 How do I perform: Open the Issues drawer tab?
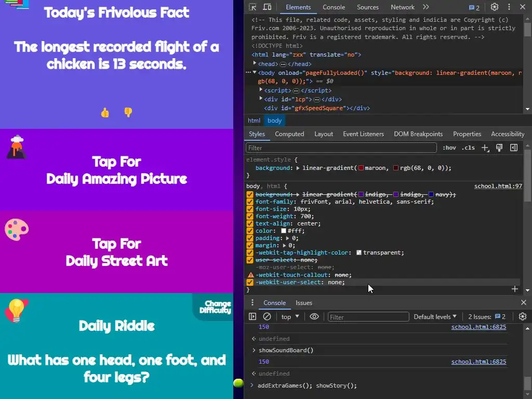[x=303, y=303]
